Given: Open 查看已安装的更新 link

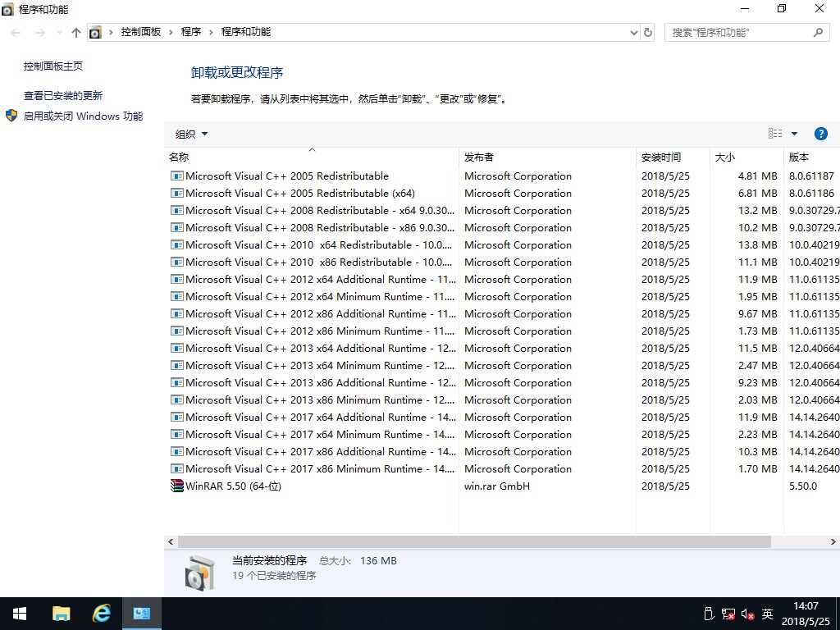Looking at the screenshot, I should coord(62,95).
